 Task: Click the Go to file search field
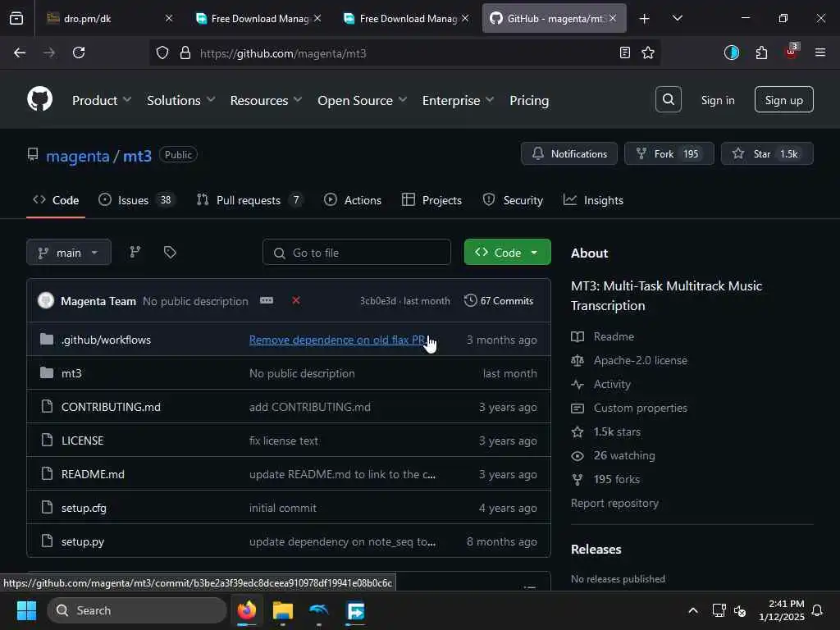point(356,253)
